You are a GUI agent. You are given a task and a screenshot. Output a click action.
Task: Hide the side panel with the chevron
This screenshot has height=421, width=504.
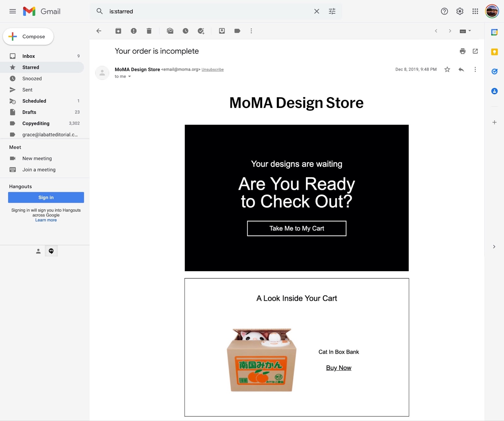(x=494, y=247)
